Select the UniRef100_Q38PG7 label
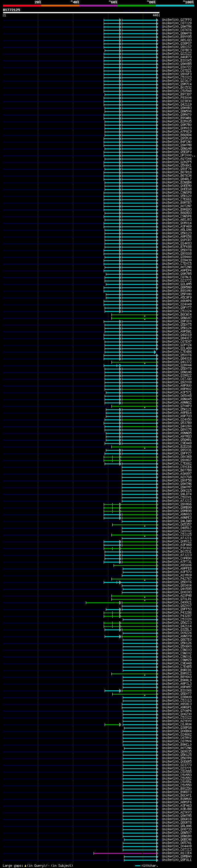The width and height of the screenshot is (197, 868). coord(177,43)
